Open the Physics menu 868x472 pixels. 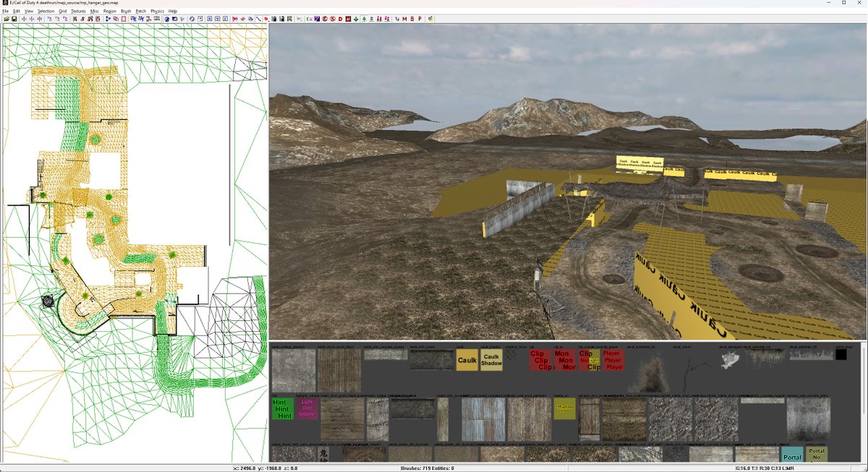click(x=157, y=12)
